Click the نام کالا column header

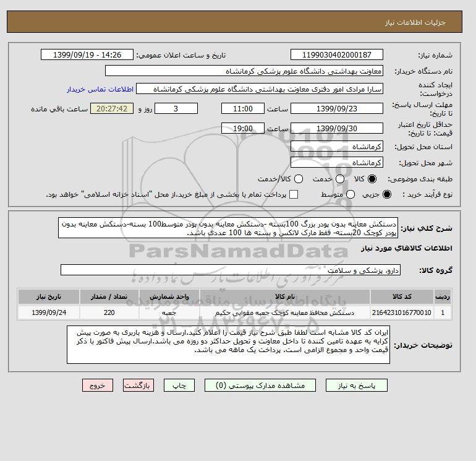point(285,296)
